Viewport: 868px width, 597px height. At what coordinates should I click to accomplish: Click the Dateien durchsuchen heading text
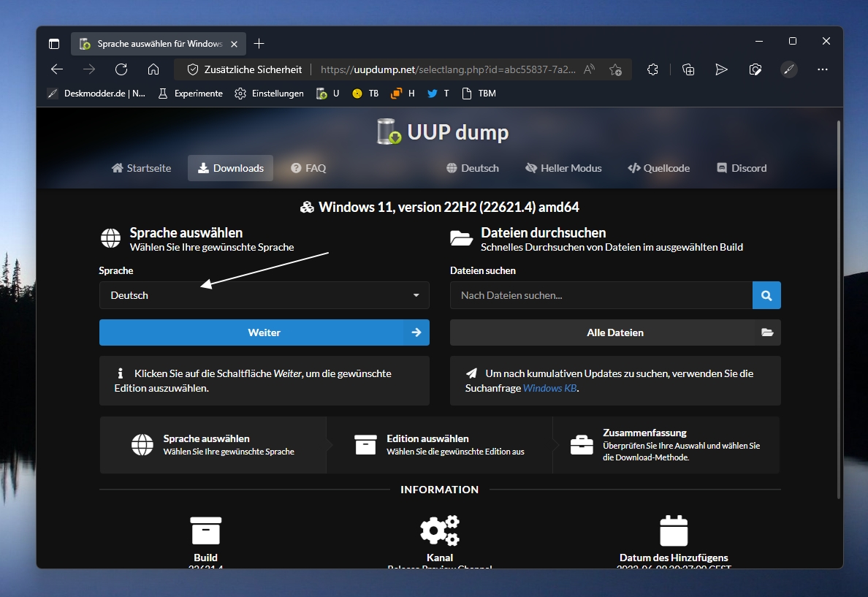(543, 232)
